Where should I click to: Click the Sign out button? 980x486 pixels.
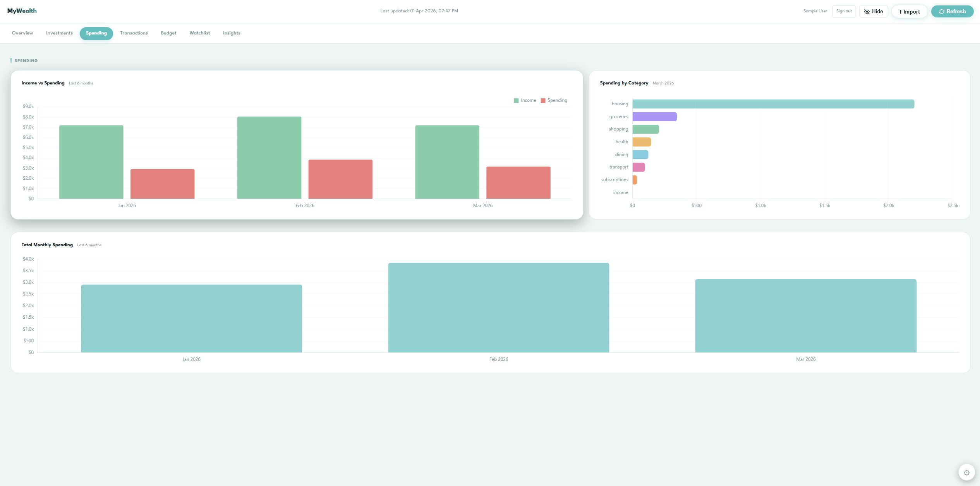[x=844, y=11]
